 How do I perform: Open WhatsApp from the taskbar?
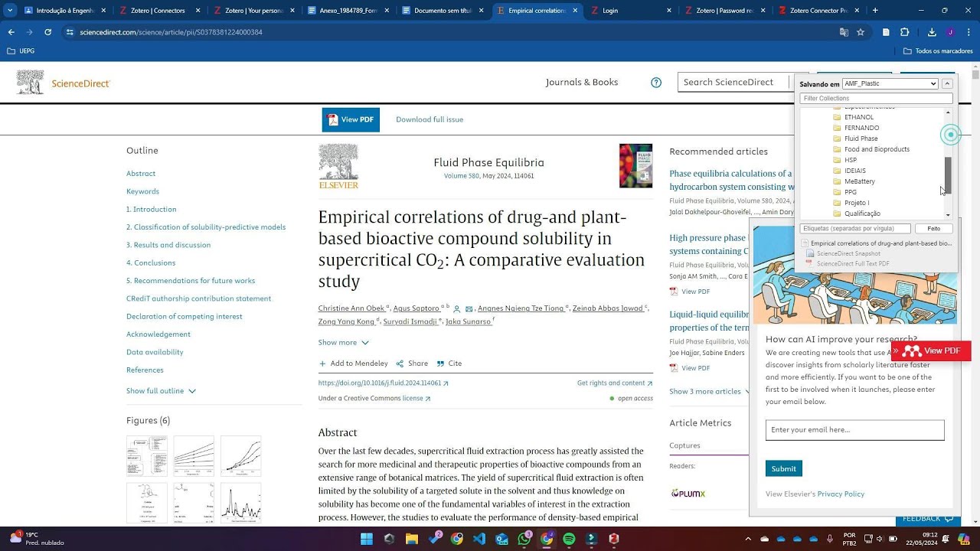click(x=524, y=539)
